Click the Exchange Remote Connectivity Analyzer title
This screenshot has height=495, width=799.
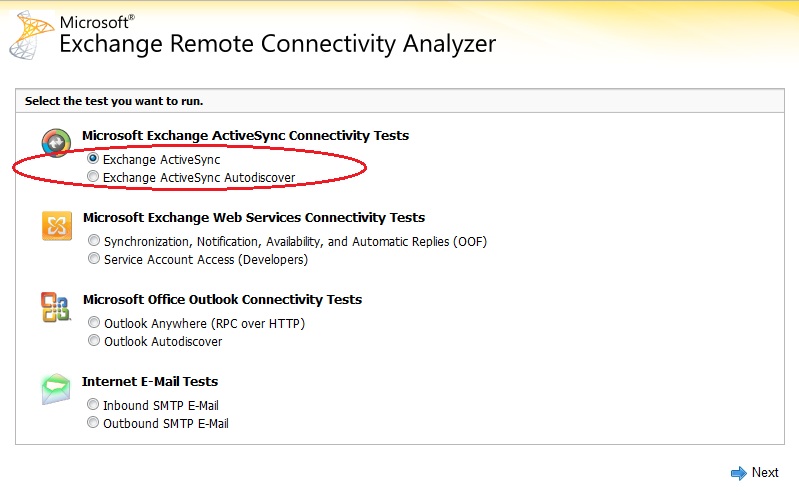278,44
